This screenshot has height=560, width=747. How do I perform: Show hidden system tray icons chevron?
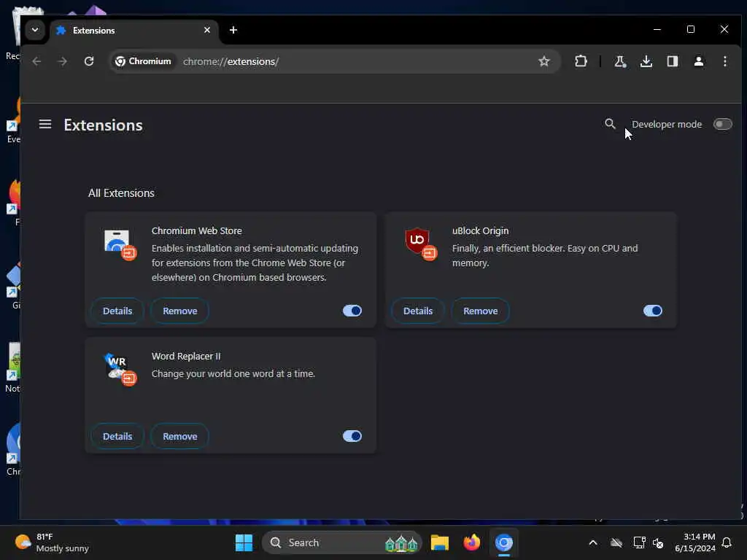[593, 542]
